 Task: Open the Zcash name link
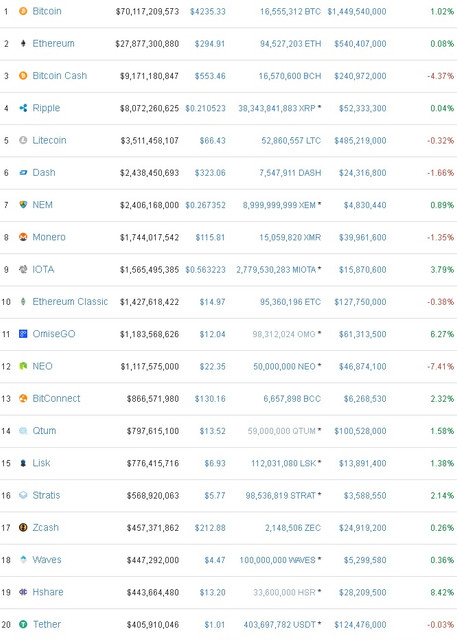(46, 527)
